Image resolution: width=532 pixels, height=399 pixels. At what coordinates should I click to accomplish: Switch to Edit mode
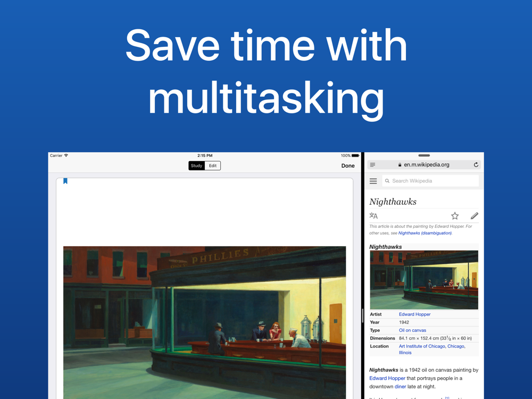[x=213, y=165]
